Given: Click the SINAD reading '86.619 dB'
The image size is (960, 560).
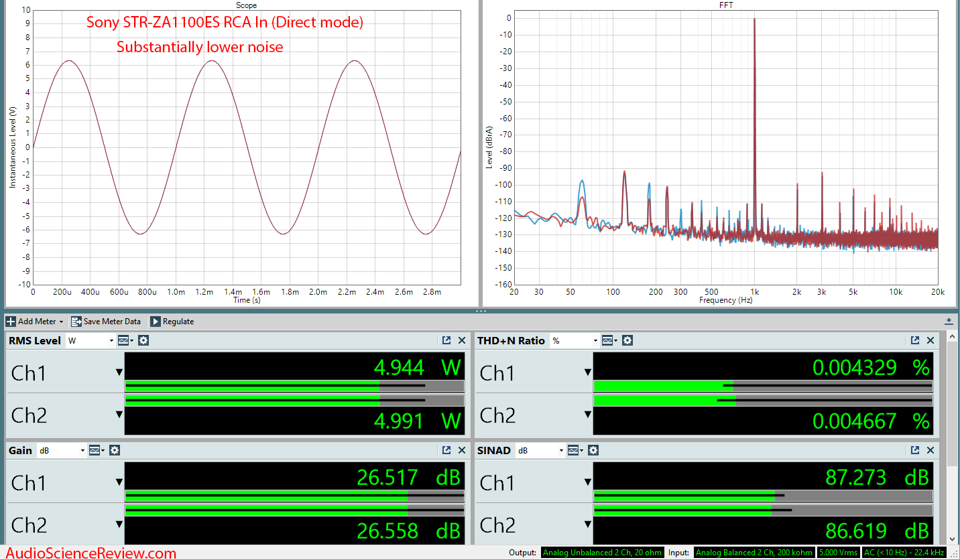Looking at the screenshot, I should 877,531.
